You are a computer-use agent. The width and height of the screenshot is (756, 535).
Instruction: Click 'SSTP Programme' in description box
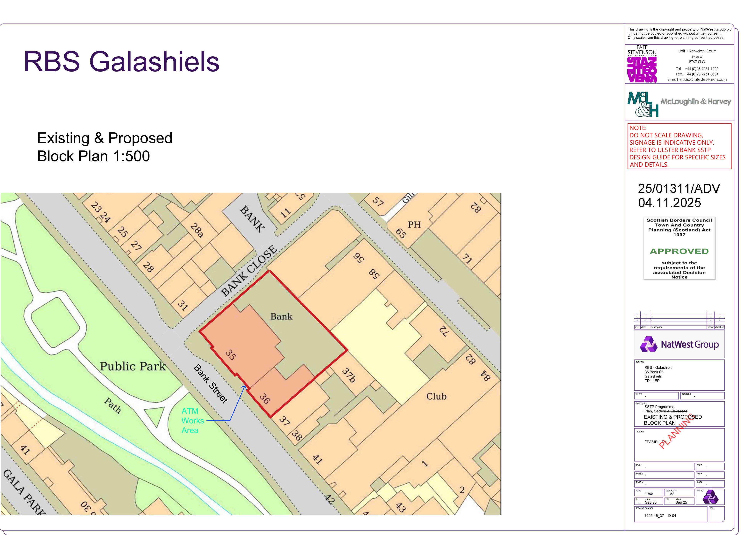click(x=659, y=407)
